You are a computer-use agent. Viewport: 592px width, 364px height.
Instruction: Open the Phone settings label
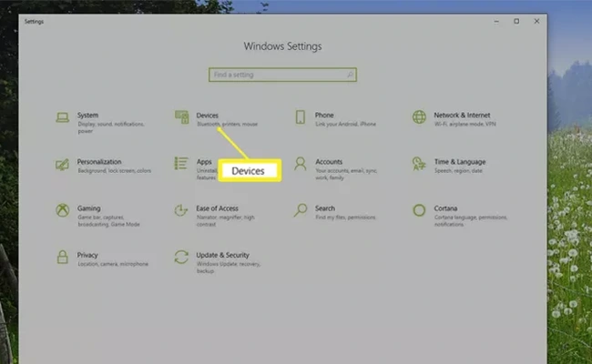click(x=324, y=115)
